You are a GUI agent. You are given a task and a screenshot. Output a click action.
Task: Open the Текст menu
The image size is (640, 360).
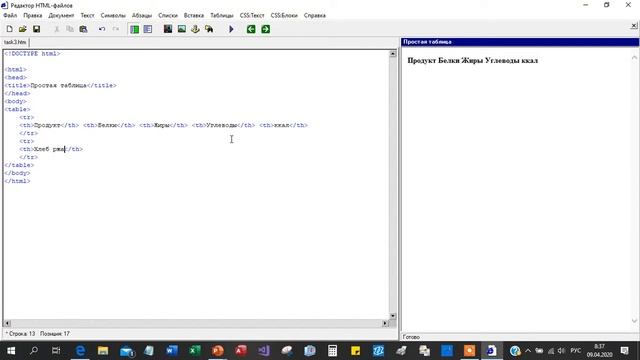[x=87, y=15]
